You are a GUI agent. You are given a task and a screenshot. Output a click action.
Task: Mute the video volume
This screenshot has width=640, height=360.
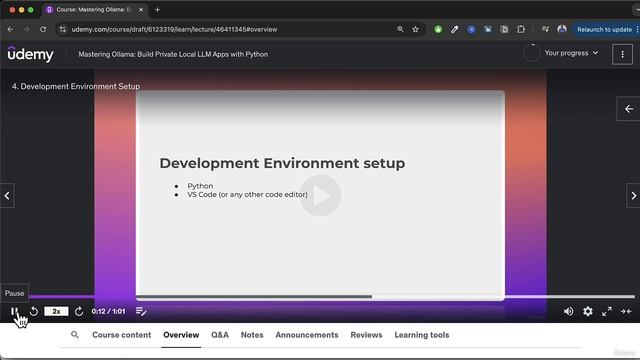point(568,311)
